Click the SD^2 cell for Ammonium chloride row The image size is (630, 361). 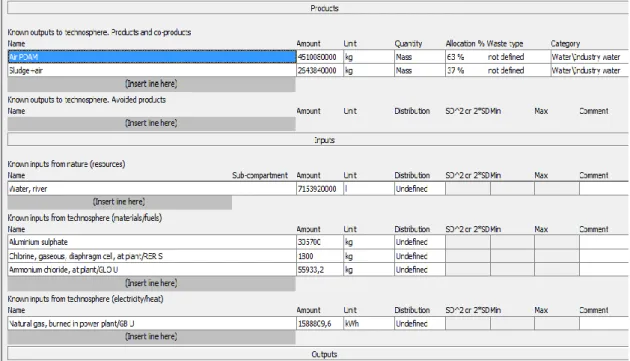pyautogui.click(x=468, y=270)
